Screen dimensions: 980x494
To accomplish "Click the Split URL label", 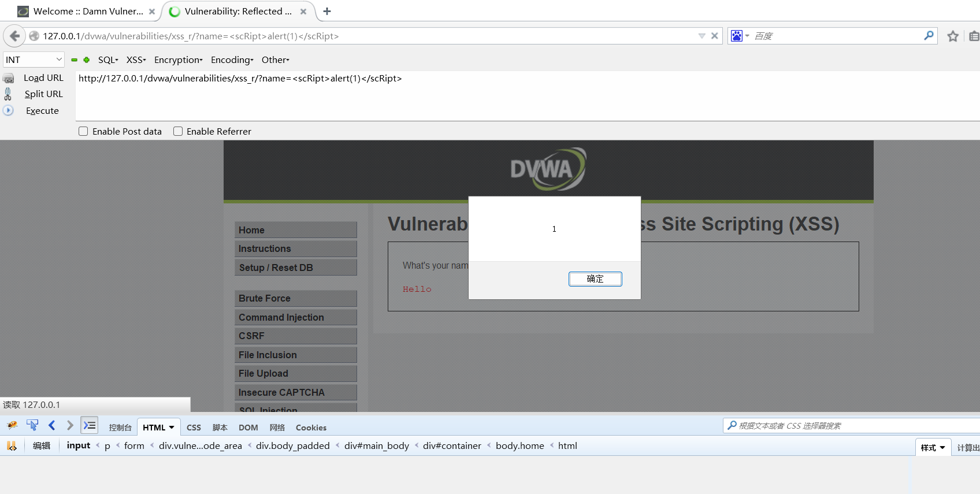I will point(43,94).
